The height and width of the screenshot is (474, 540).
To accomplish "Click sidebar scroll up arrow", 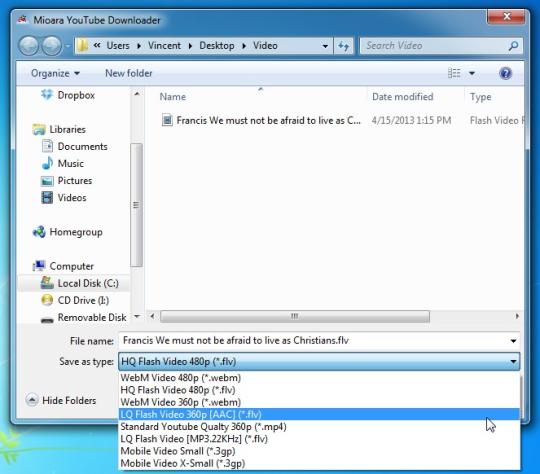I will coord(137,94).
